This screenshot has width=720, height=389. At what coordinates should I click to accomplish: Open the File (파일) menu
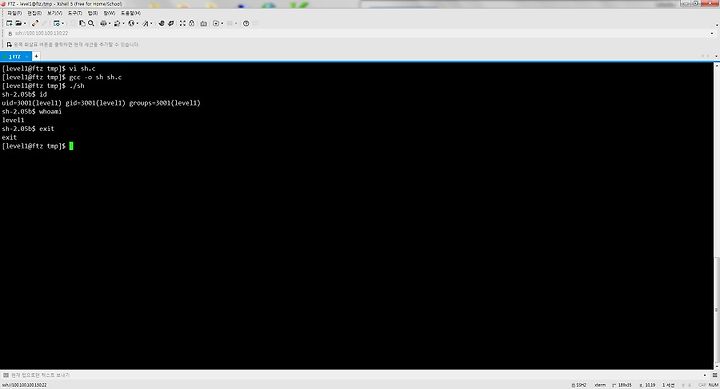coord(14,13)
